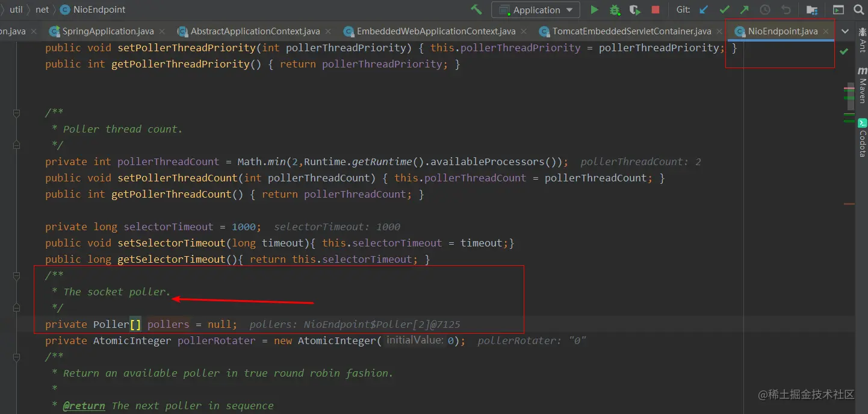Open the Run Anything toolbar icon

click(838, 10)
